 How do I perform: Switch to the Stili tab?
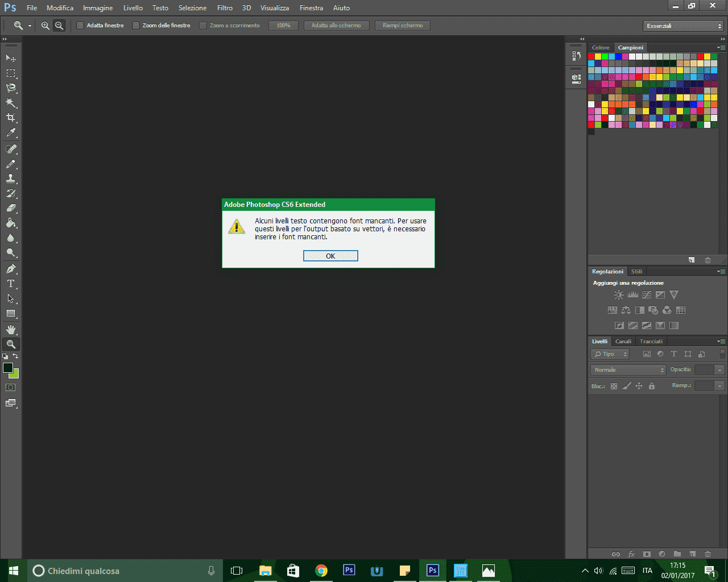coord(636,272)
